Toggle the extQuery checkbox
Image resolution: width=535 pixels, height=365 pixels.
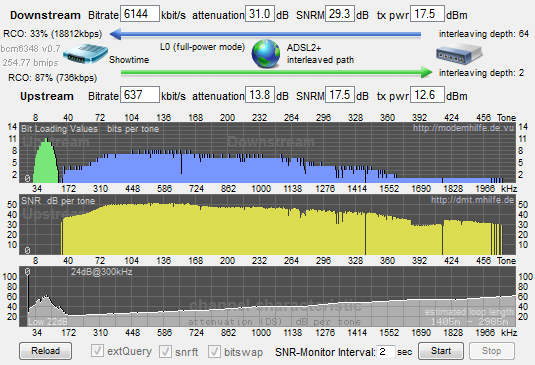(97, 351)
